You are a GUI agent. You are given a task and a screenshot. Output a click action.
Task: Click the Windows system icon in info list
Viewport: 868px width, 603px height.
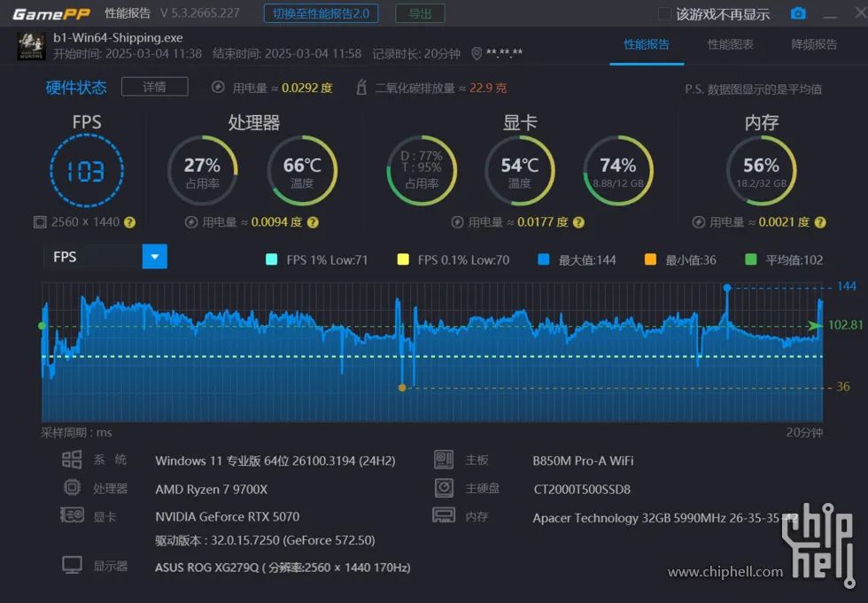[72, 460]
